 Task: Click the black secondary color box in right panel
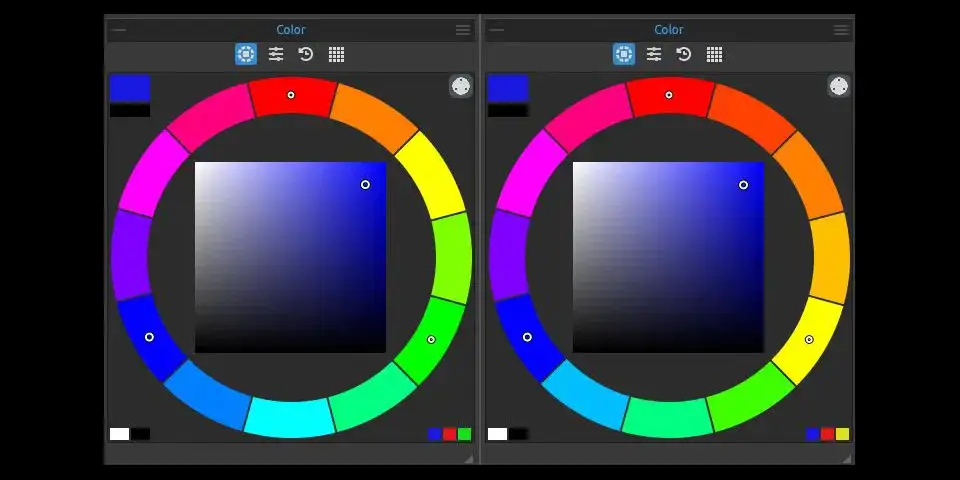[508, 111]
